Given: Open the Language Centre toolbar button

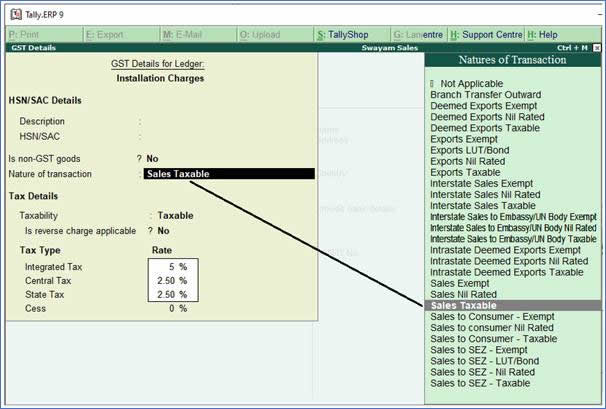Looking at the screenshot, I should (x=418, y=35).
